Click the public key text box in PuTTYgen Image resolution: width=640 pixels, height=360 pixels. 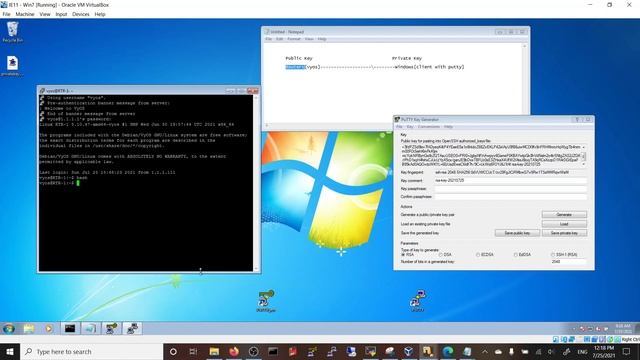(x=491, y=156)
